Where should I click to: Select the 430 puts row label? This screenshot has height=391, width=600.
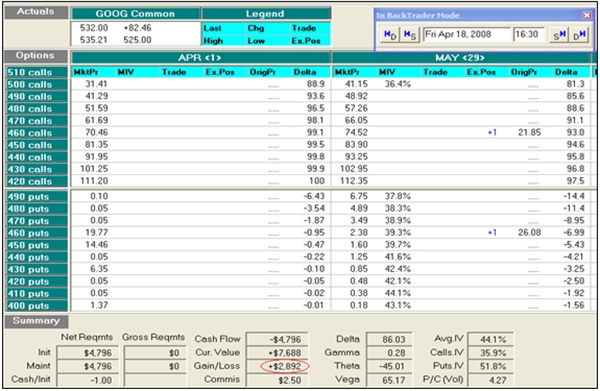tap(36, 269)
